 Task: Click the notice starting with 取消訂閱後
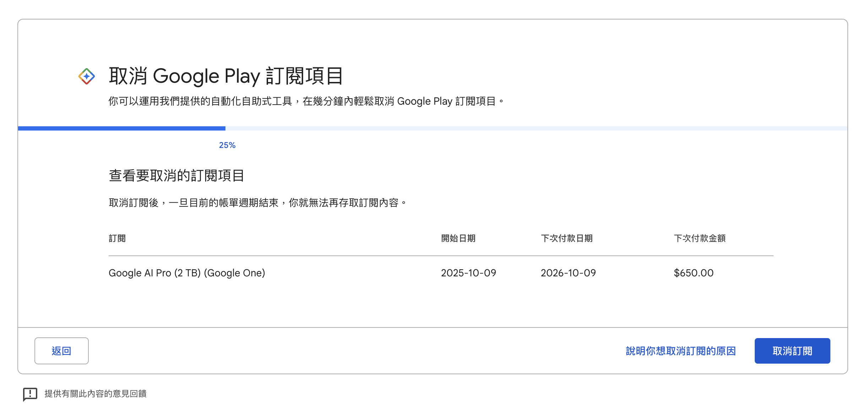point(258,203)
